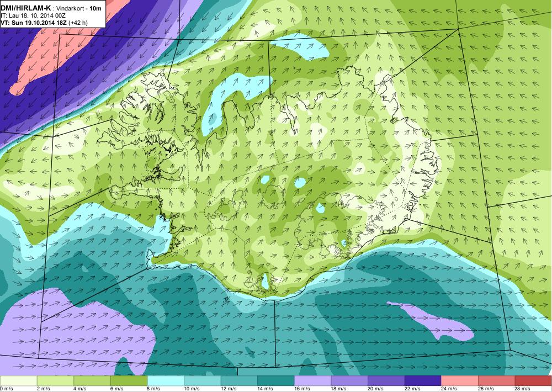552x392 pixels.
Task: Select the legend swatch between 18 and 20 m/s
Action: pyautogui.click(x=349, y=381)
